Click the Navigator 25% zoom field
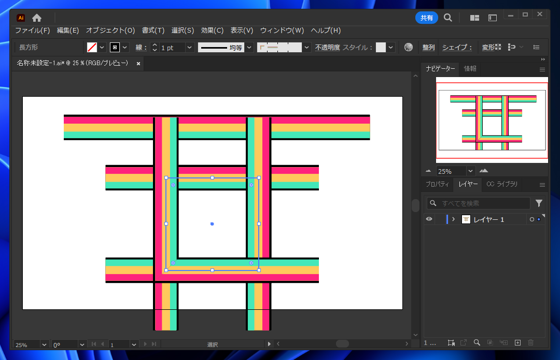This screenshot has width=560, height=360. 451,171
